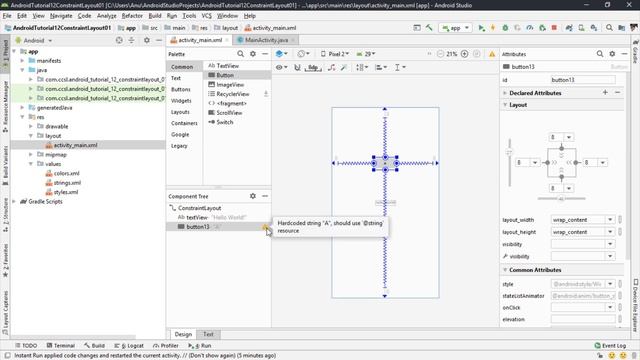Run the app with the green play icon
This screenshot has height=360, width=640.
[482, 28]
